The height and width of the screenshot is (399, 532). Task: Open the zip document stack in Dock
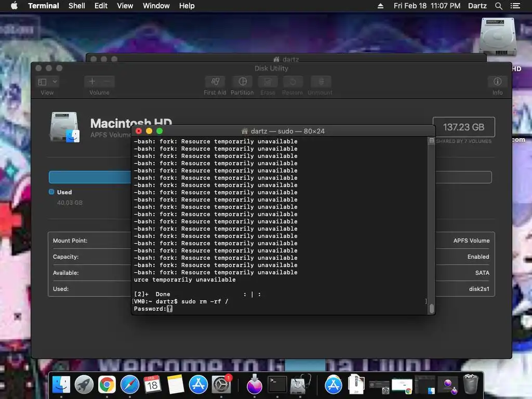pyautogui.click(x=356, y=384)
